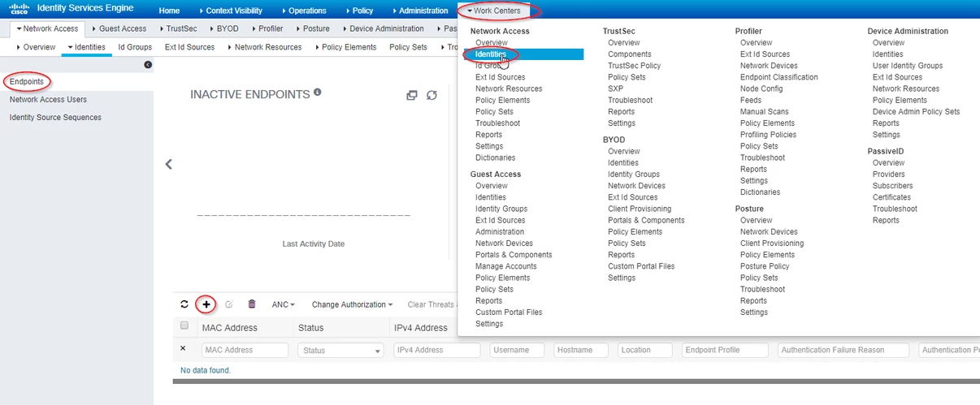980x405 pixels.
Task: Switch to the Posture tab
Action: (312, 28)
